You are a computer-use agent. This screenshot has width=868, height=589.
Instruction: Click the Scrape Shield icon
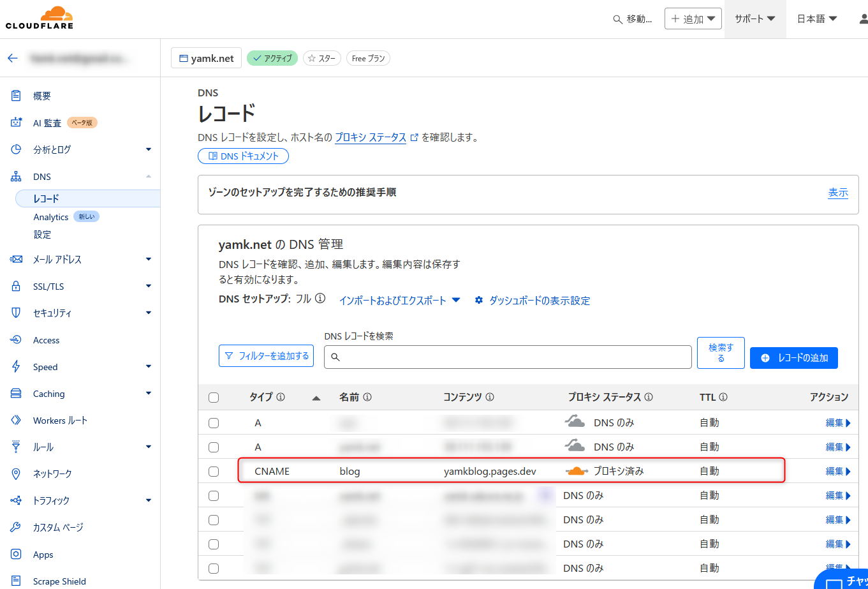[x=17, y=581]
